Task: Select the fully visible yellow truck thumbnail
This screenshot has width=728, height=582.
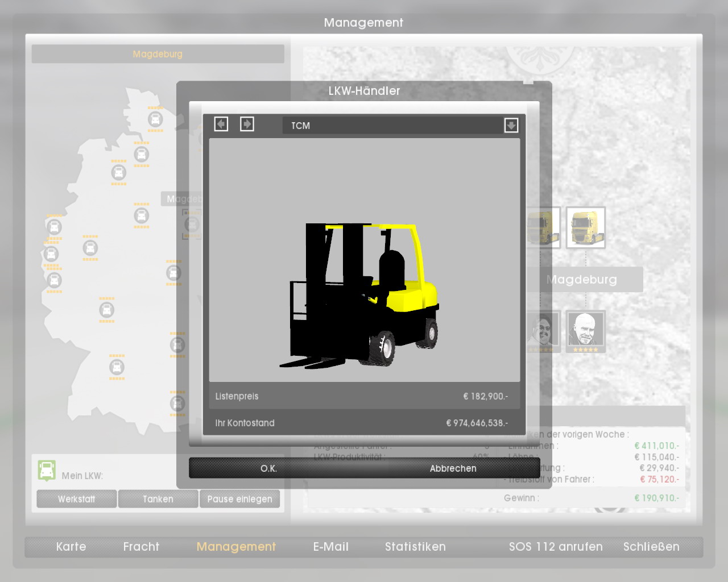Action: pyautogui.click(x=586, y=228)
